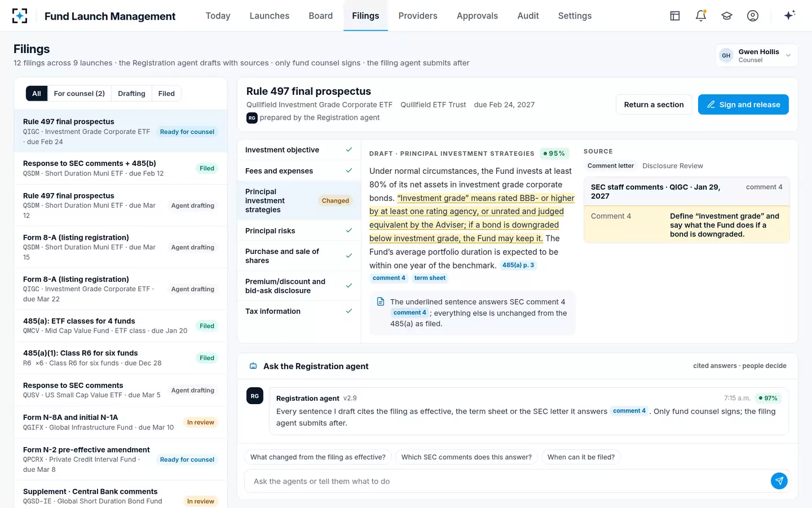
Task: Open Form N-2 pre-effective amendment filing
Action: tap(120, 459)
